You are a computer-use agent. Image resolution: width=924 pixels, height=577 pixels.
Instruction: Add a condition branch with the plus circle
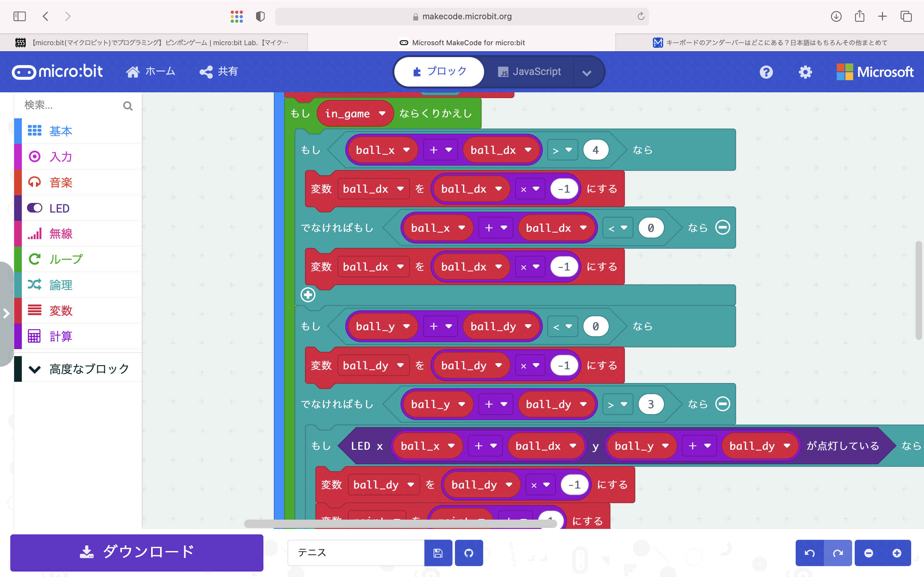[x=308, y=295]
